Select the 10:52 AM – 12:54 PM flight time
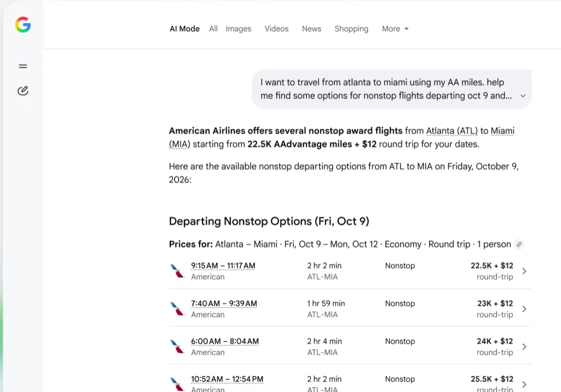The width and height of the screenshot is (561, 392). (x=227, y=379)
